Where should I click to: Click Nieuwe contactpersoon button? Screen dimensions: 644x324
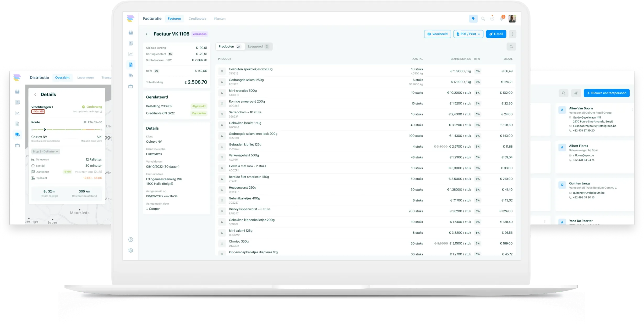click(607, 93)
